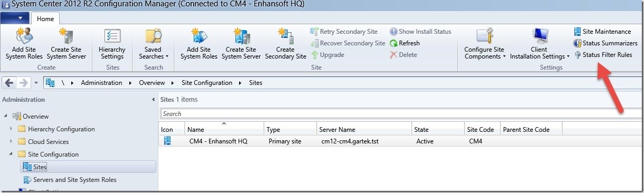644x193 pixels.
Task: Sort by Site Code column header
Action: click(x=482, y=130)
